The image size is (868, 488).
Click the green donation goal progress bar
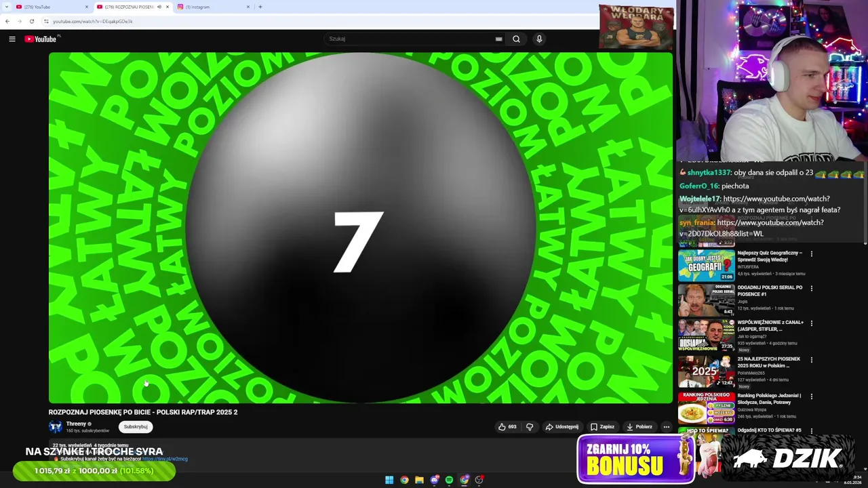[94, 471]
